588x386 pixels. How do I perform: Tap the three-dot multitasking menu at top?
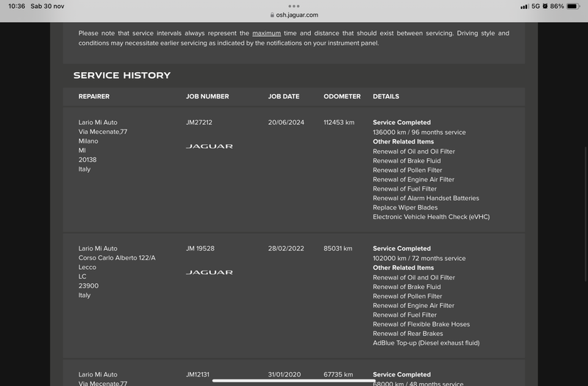pos(293,6)
